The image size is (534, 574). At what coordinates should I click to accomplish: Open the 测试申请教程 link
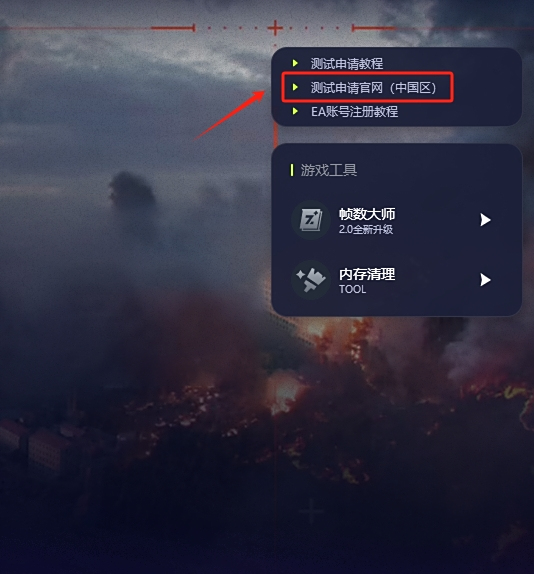click(x=347, y=64)
